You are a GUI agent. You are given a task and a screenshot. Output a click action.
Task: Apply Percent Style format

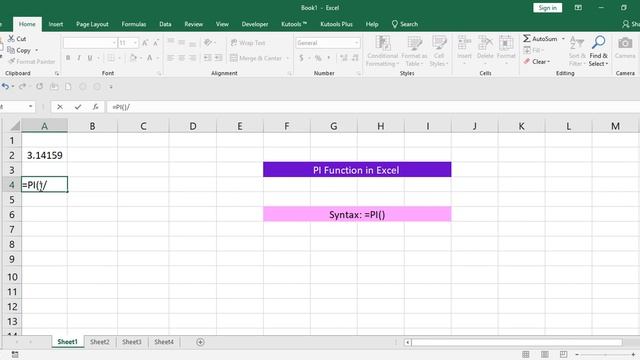click(x=318, y=58)
